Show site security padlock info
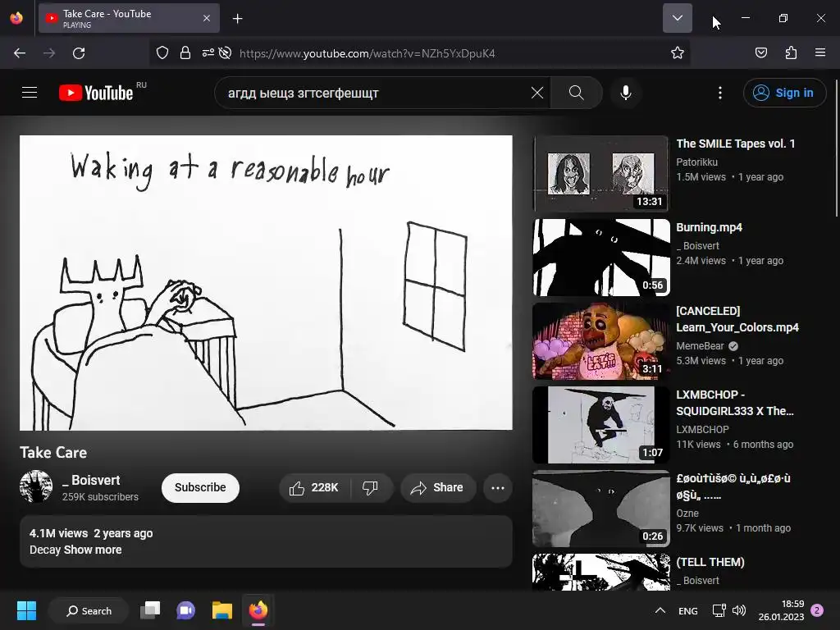Viewport: 840px width, 630px height. [185, 52]
